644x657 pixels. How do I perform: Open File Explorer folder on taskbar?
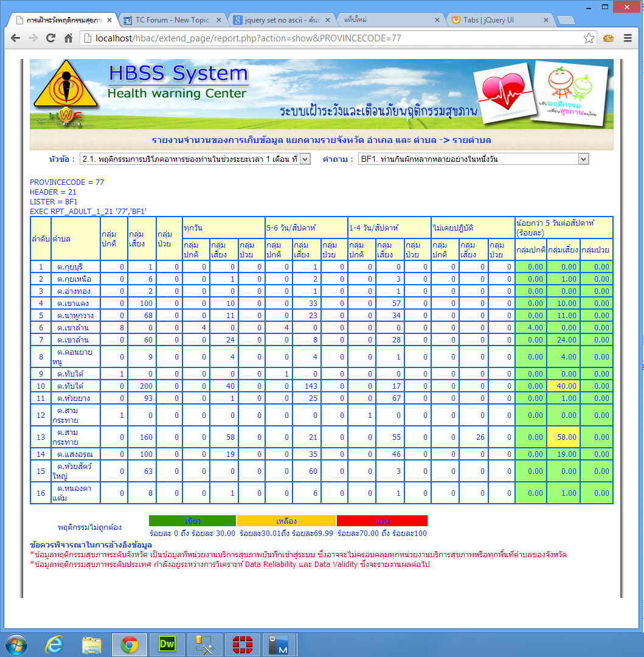tap(92, 645)
